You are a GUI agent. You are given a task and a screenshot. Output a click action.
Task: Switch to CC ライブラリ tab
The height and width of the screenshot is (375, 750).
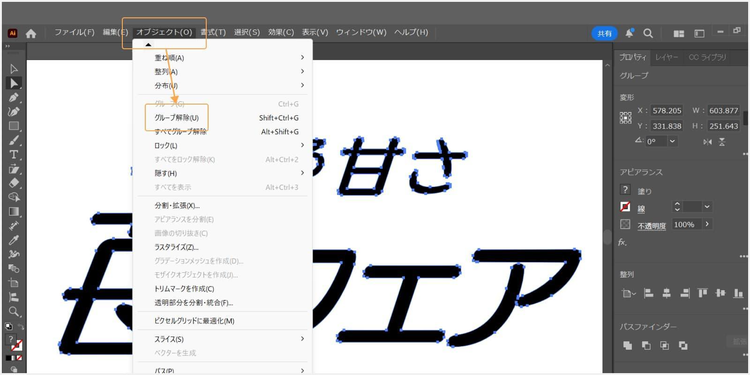707,57
